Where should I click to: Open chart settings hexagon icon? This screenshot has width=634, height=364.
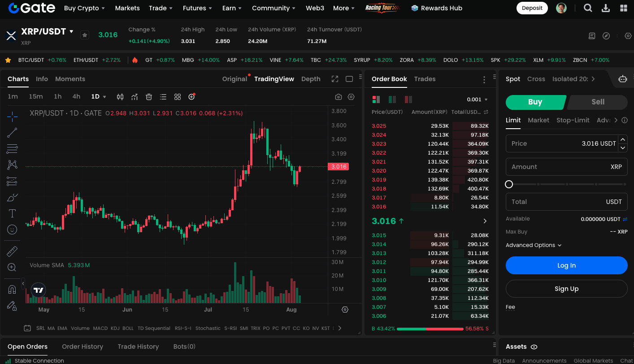[351, 97]
